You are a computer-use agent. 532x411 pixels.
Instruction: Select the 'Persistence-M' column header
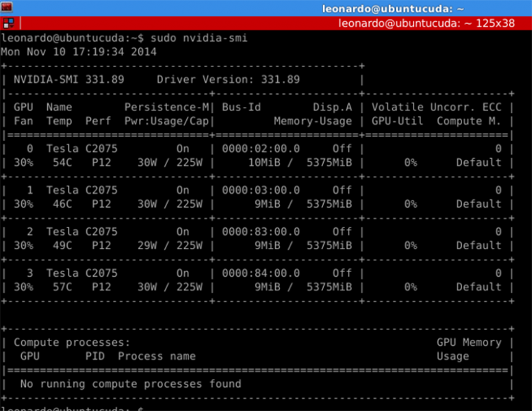(x=166, y=108)
